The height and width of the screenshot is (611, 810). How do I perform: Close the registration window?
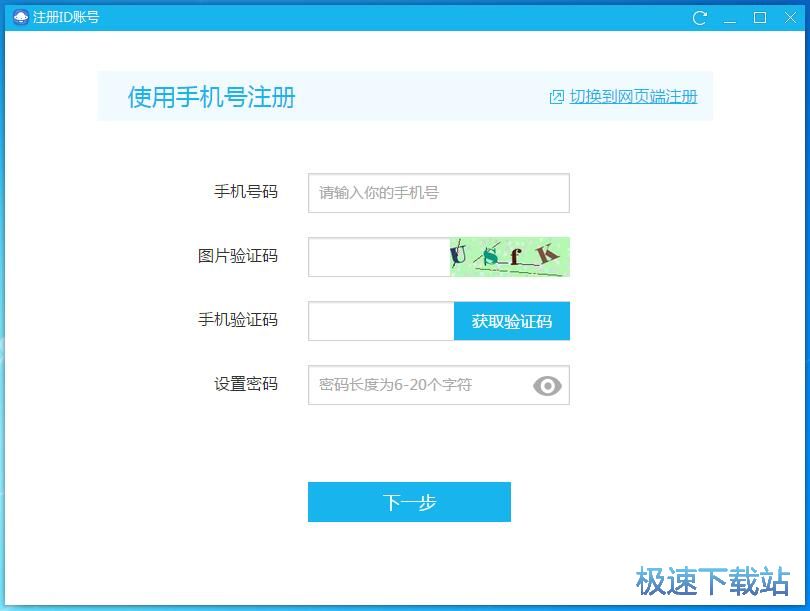[790, 18]
